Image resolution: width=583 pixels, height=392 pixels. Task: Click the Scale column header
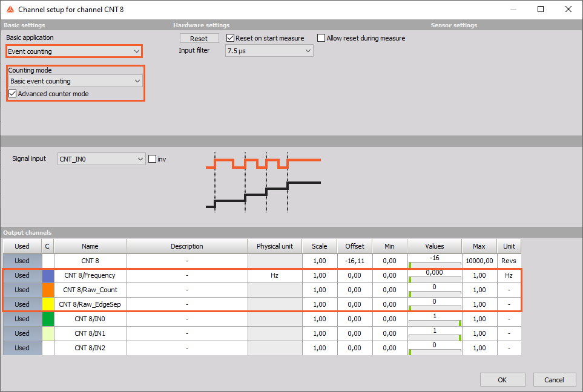[x=320, y=246]
